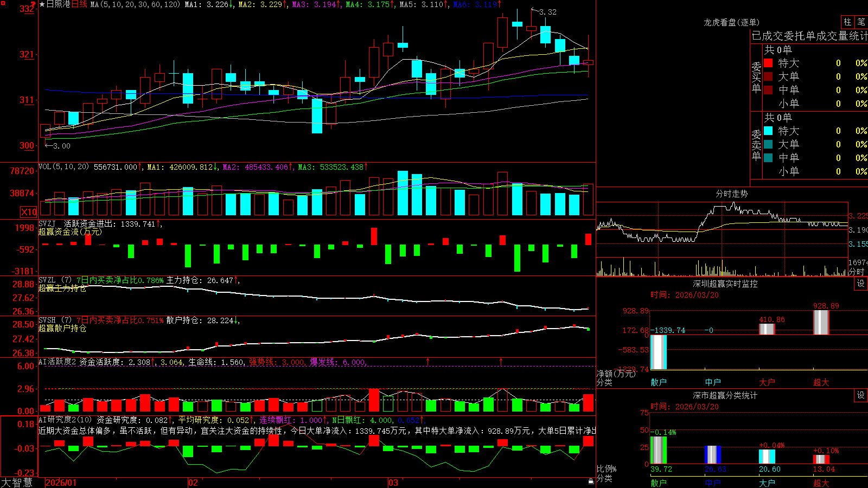Click the star icon before 日照港
This screenshot has width=868, height=488.
[x=42, y=4]
